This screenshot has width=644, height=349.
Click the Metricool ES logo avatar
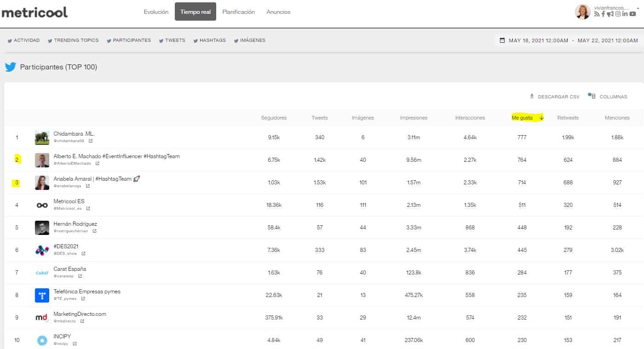point(42,205)
